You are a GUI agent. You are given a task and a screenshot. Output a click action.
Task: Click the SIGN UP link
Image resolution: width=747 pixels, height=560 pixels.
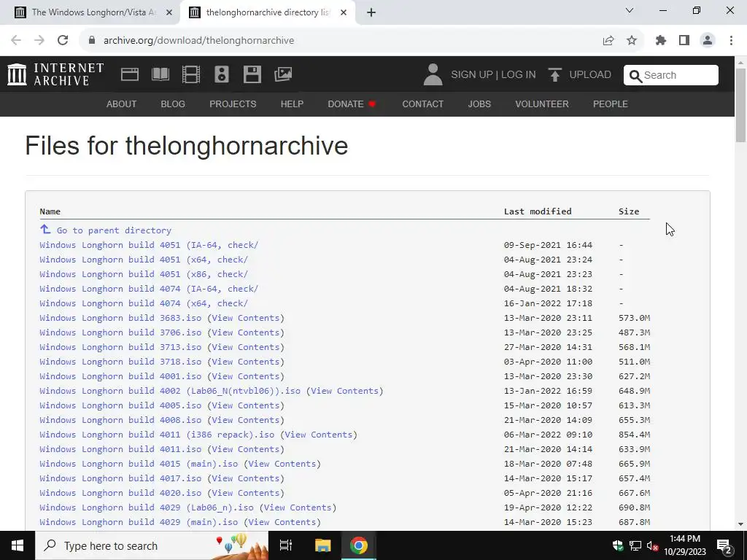(472, 75)
